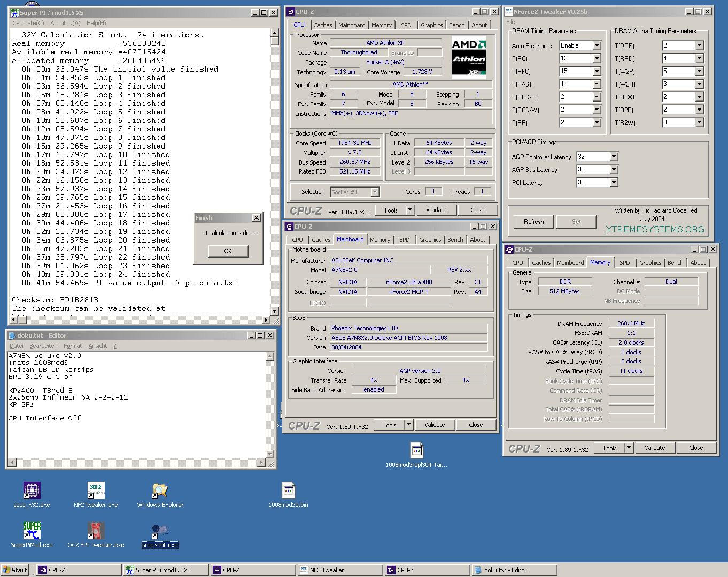Open the Help menu in Super PI

(x=96, y=23)
